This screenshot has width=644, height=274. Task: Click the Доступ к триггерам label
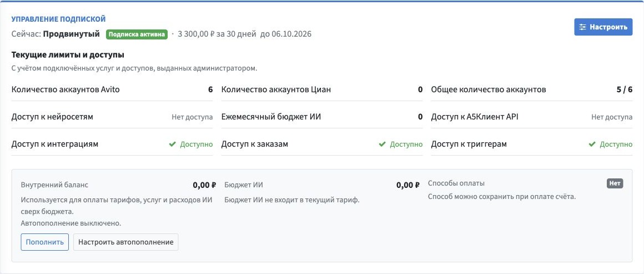click(469, 145)
